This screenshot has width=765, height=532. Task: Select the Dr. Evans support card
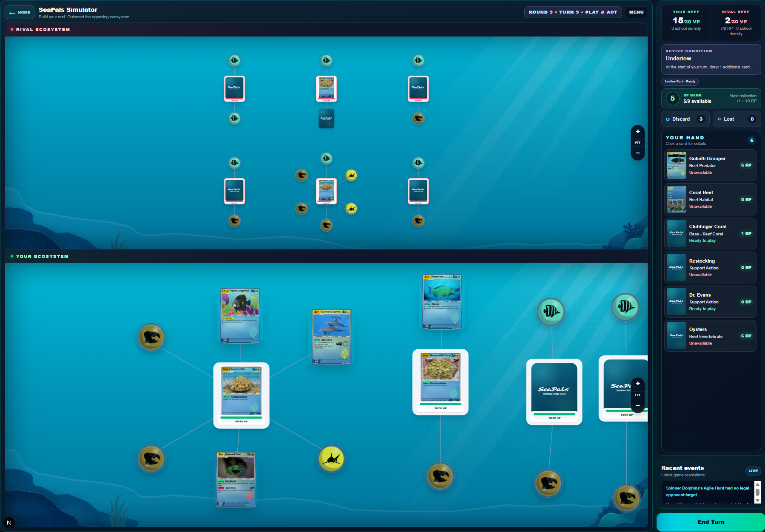710,302
